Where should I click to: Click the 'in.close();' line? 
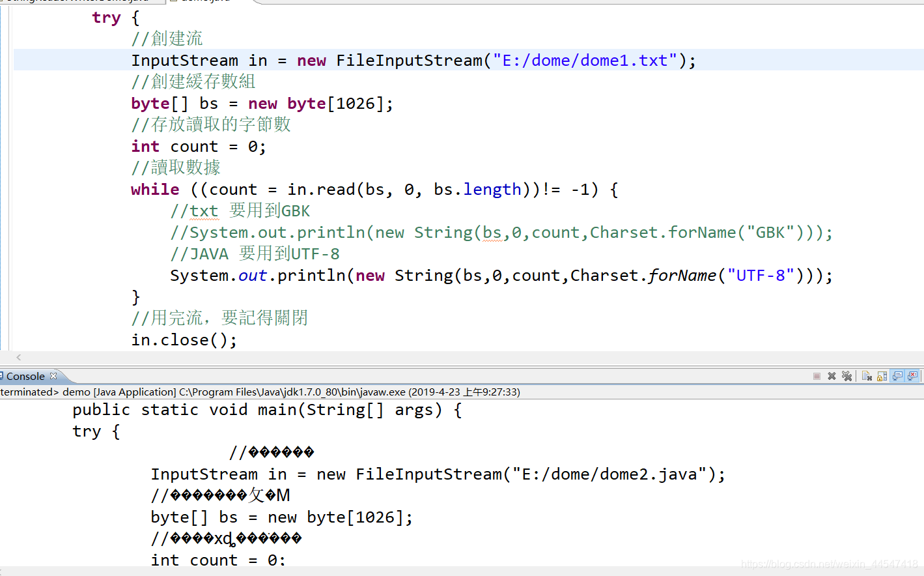(184, 340)
